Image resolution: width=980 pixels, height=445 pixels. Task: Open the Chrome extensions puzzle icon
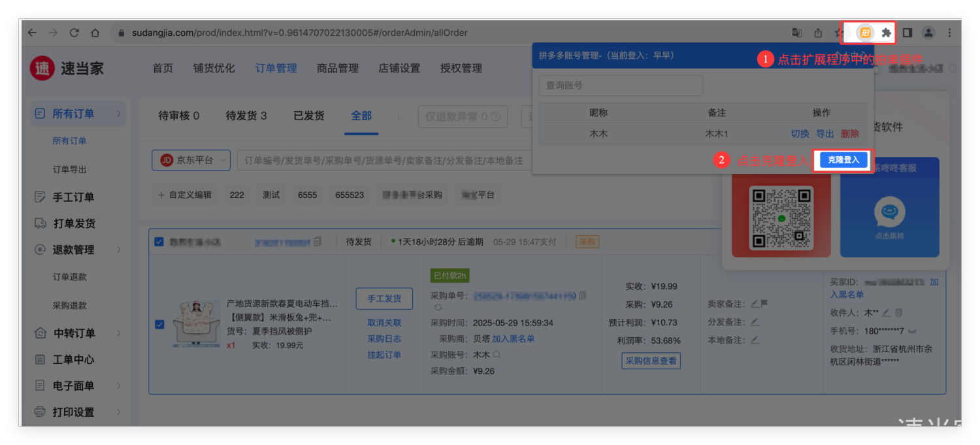click(x=886, y=33)
